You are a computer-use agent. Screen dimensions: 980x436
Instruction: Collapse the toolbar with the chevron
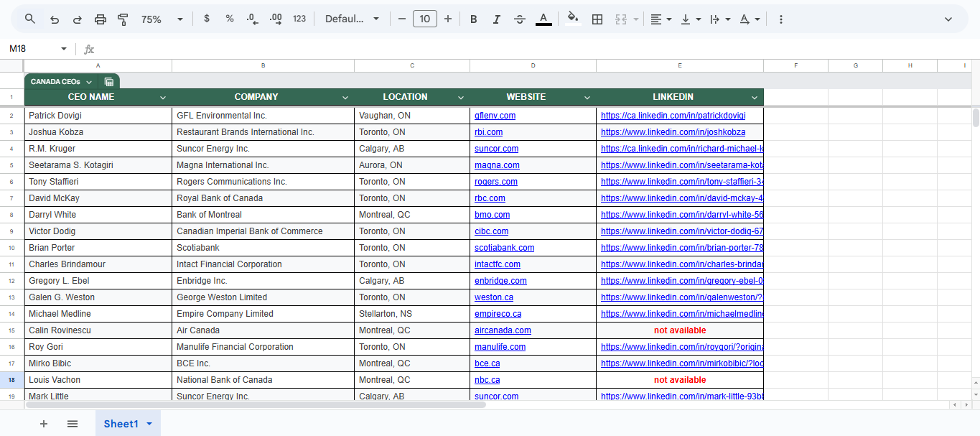(x=948, y=19)
